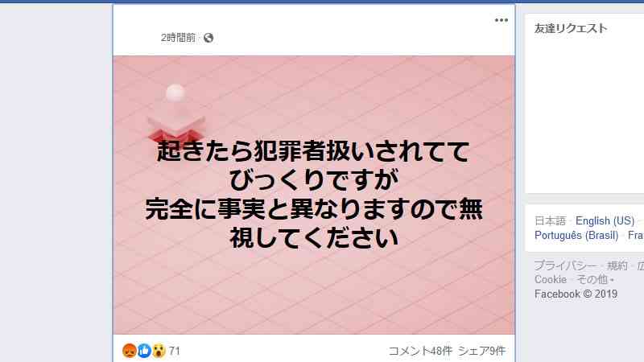Image resolution: width=644 pixels, height=362 pixels.
Task: View the シェア9件 shares
Action: (x=481, y=351)
